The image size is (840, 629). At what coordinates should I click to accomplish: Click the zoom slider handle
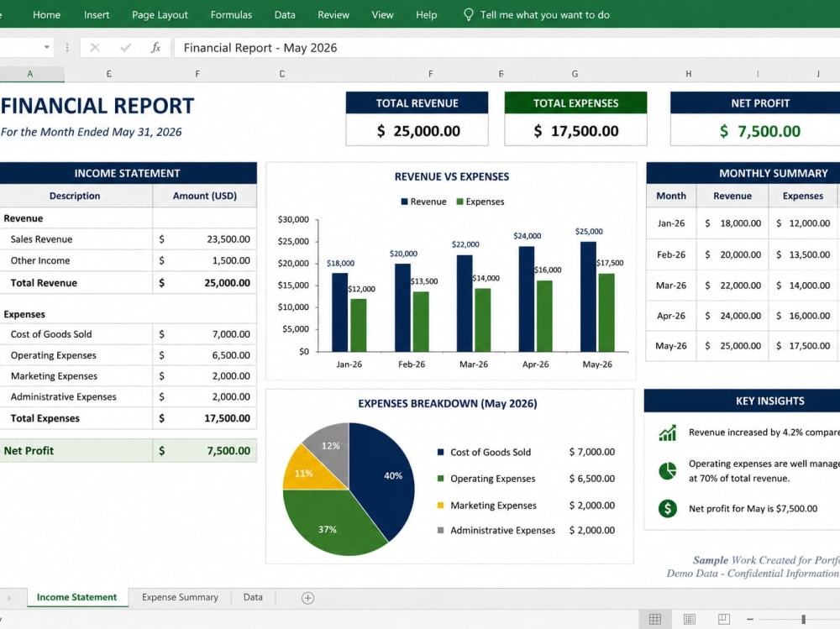(x=804, y=620)
